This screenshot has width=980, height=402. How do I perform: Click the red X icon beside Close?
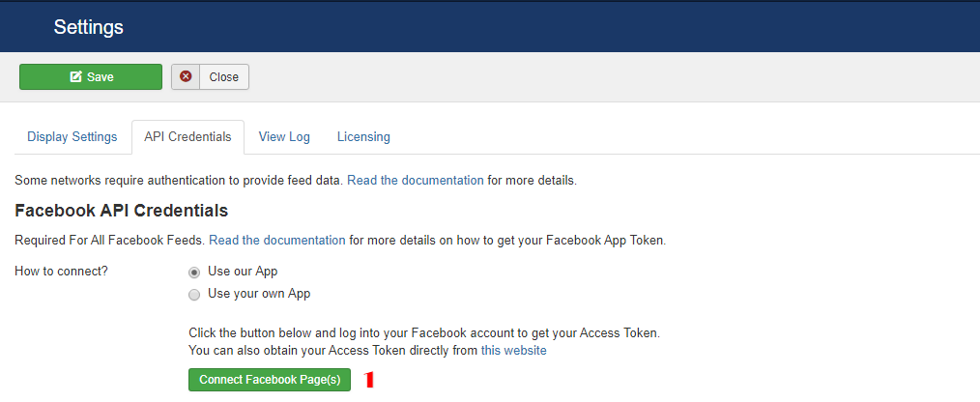coord(186,76)
